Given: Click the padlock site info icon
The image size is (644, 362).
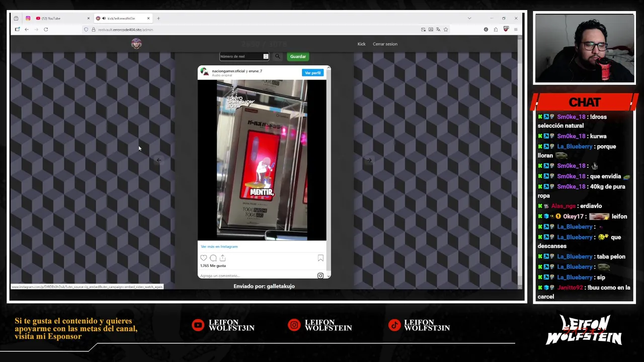Looking at the screenshot, I should 93,30.
